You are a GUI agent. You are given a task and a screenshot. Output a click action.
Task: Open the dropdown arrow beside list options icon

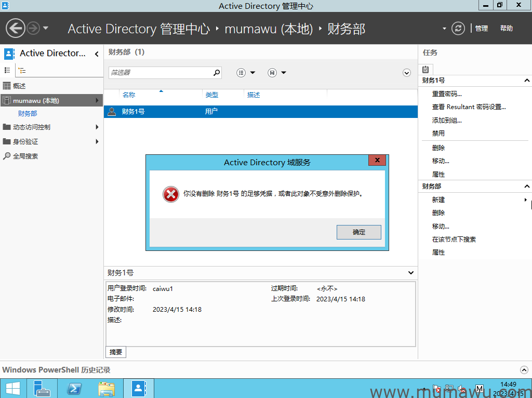click(x=252, y=73)
